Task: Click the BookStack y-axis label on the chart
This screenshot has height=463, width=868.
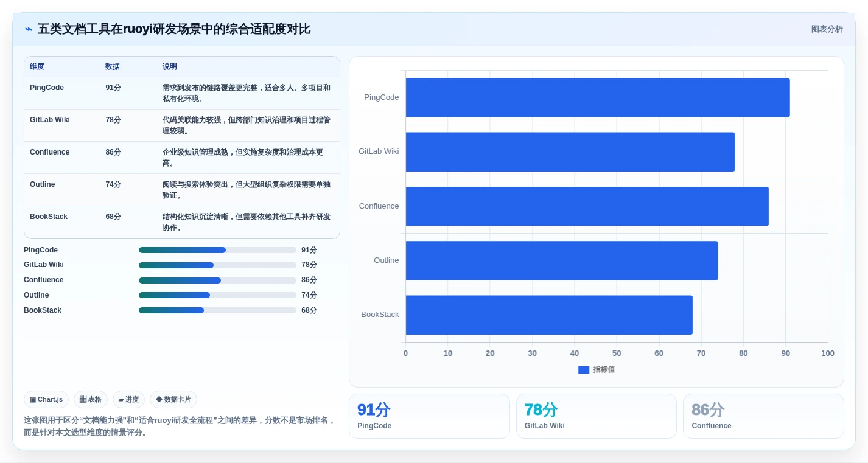Action: pyautogui.click(x=380, y=315)
